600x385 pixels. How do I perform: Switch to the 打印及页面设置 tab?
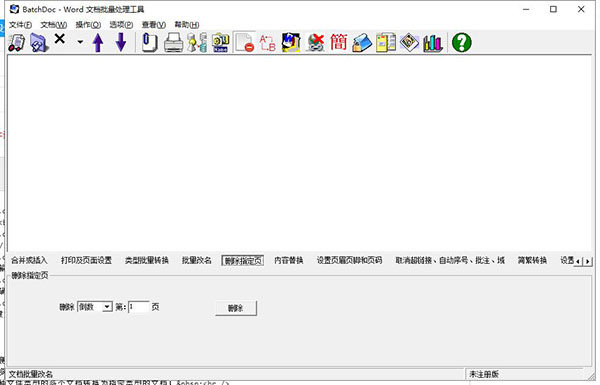point(86,260)
